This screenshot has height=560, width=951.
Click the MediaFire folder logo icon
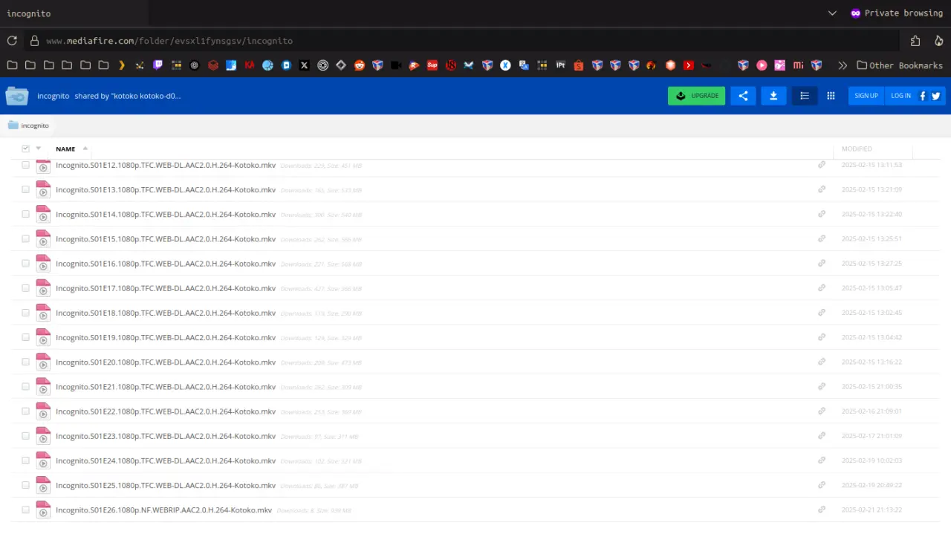pos(17,96)
